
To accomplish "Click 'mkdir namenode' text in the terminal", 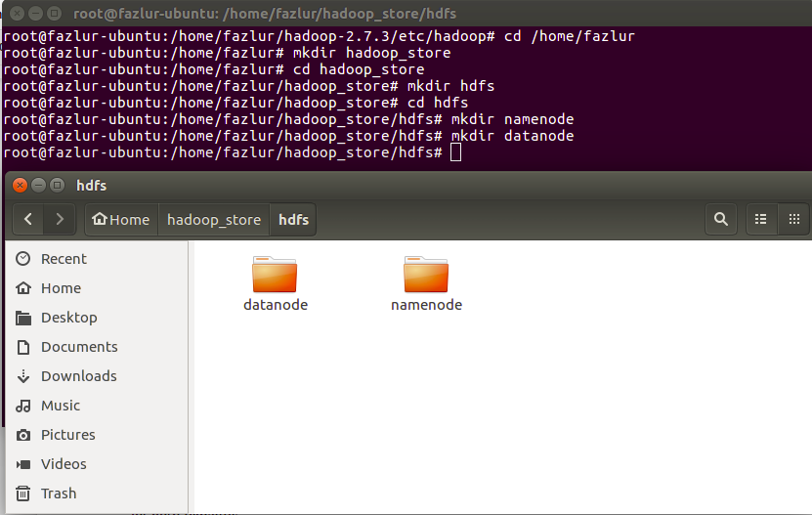I will coord(512,119).
